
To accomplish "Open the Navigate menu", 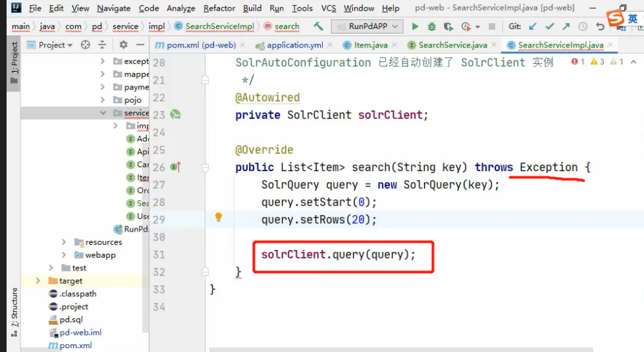I will [113, 8].
